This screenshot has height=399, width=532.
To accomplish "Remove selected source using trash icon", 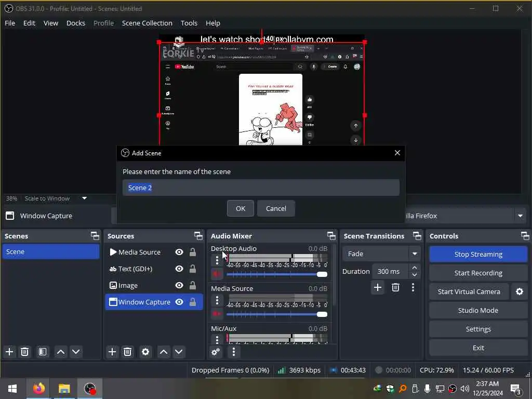I will (128, 352).
